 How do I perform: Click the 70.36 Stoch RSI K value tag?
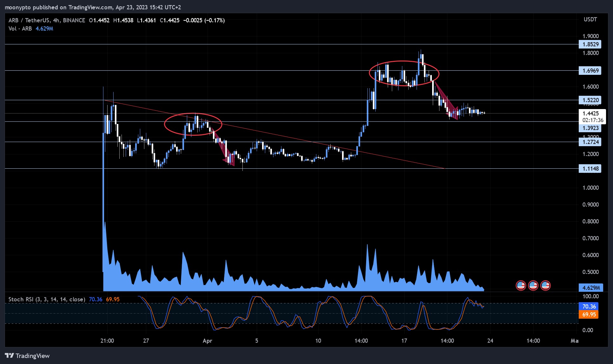tap(589, 306)
